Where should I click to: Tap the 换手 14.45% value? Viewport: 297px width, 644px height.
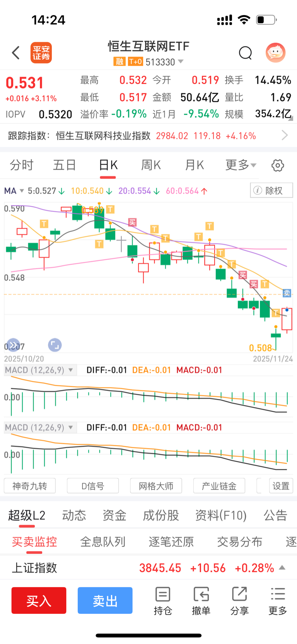click(x=273, y=80)
